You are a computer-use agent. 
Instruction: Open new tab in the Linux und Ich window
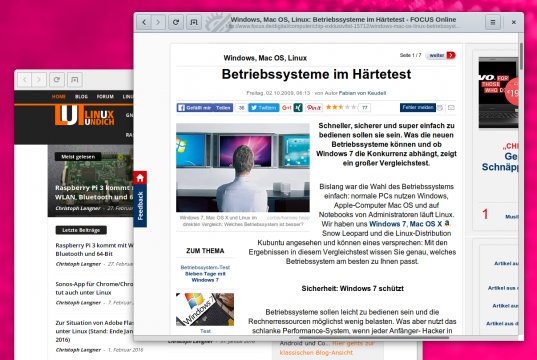click(75, 80)
